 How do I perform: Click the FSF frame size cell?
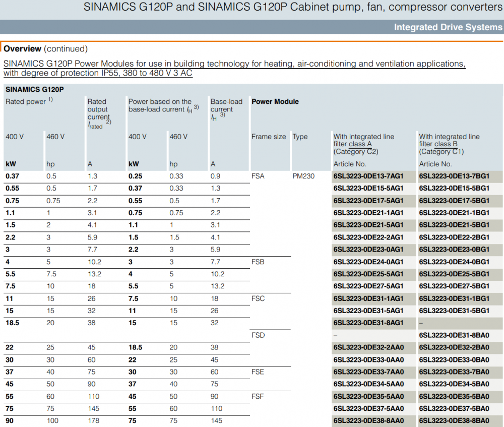pos(258,396)
